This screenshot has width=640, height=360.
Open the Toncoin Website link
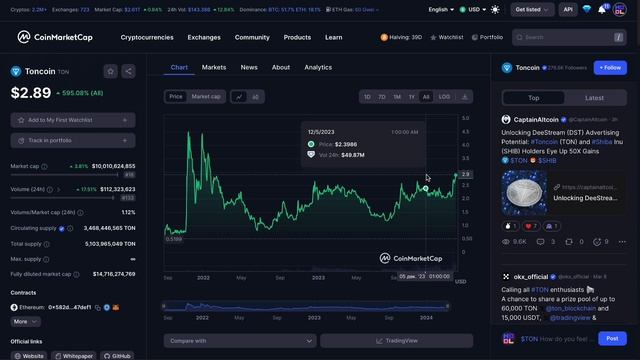[29, 356]
